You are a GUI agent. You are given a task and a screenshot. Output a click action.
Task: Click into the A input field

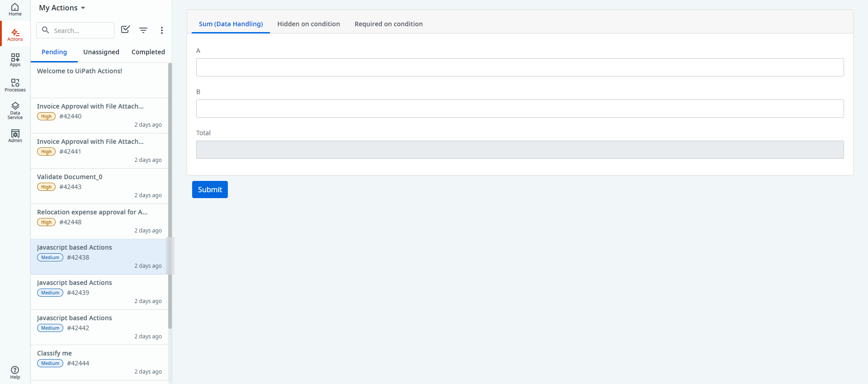tap(519, 67)
